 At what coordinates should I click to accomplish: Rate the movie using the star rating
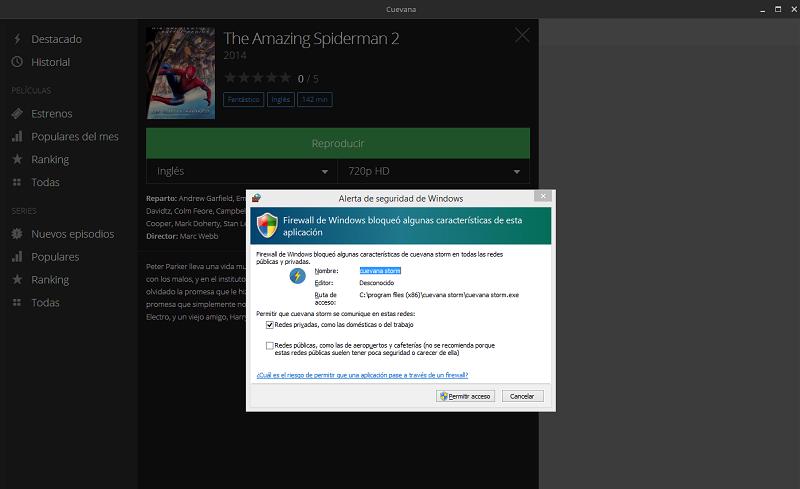257,78
